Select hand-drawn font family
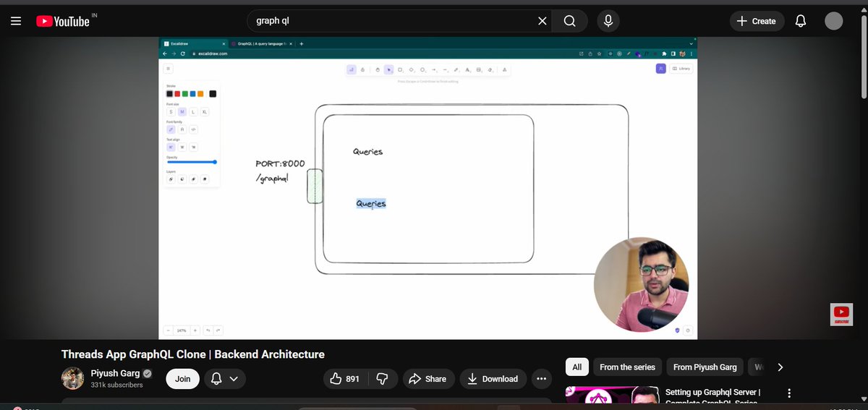This screenshot has width=868, height=410. click(171, 129)
